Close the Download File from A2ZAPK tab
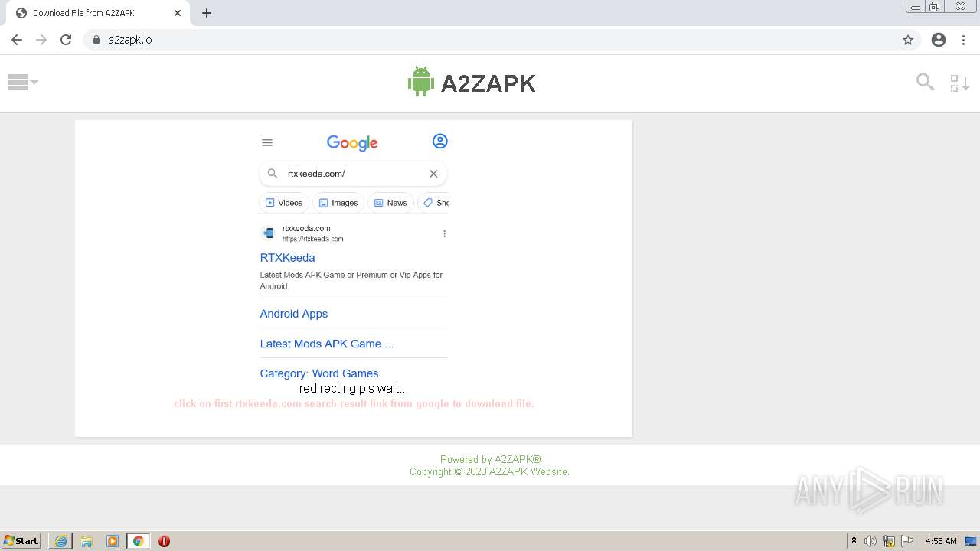Image resolution: width=980 pixels, height=551 pixels. pyautogui.click(x=178, y=13)
